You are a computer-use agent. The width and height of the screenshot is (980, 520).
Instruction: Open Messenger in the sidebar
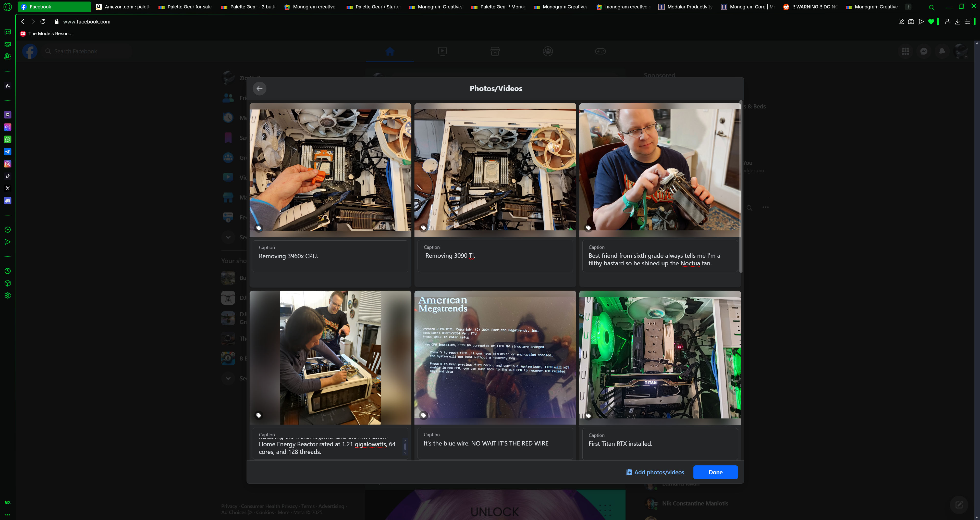pos(8,127)
